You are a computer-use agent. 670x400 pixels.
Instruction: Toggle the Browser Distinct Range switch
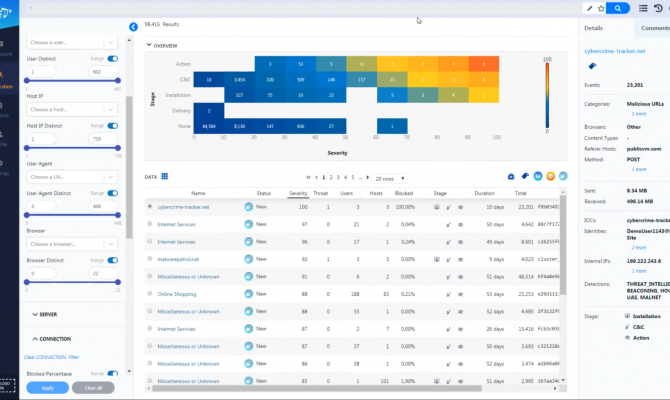[113, 260]
